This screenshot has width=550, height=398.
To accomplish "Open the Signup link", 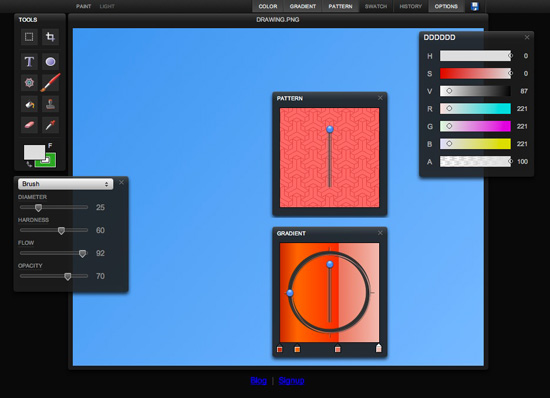I will click(291, 380).
